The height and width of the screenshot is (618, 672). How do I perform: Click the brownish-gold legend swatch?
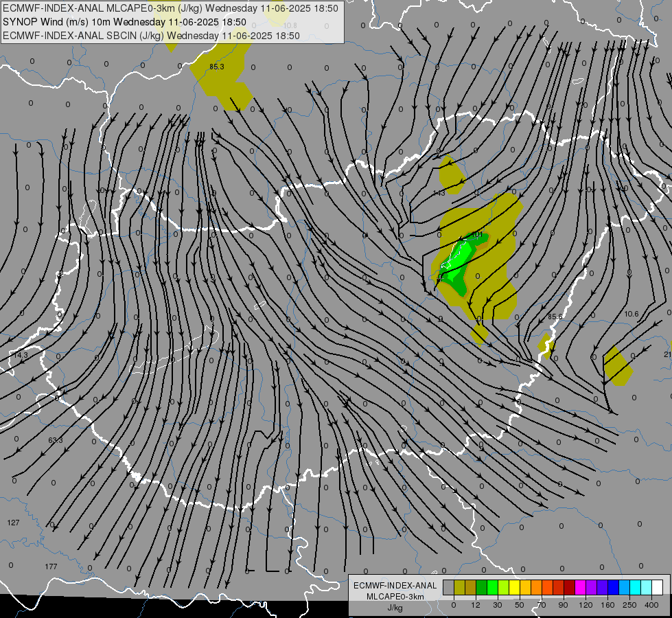pyautogui.click(x=471, y=587)
